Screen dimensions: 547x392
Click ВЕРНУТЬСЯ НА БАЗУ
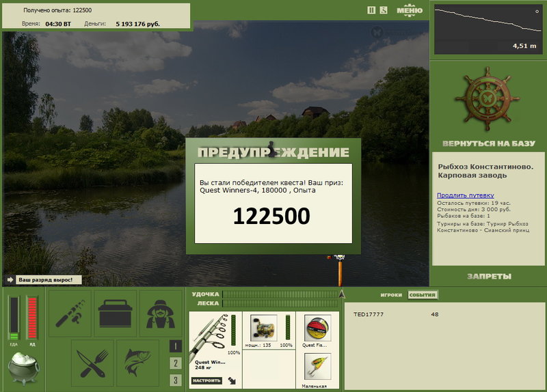pyautogui.click(x=488, y=143)
